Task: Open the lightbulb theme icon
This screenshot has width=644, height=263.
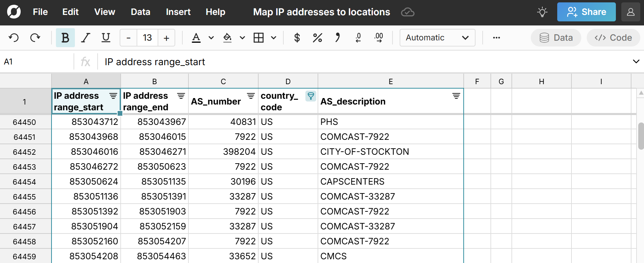Action: pyautogui.click(x=542, y=12)
